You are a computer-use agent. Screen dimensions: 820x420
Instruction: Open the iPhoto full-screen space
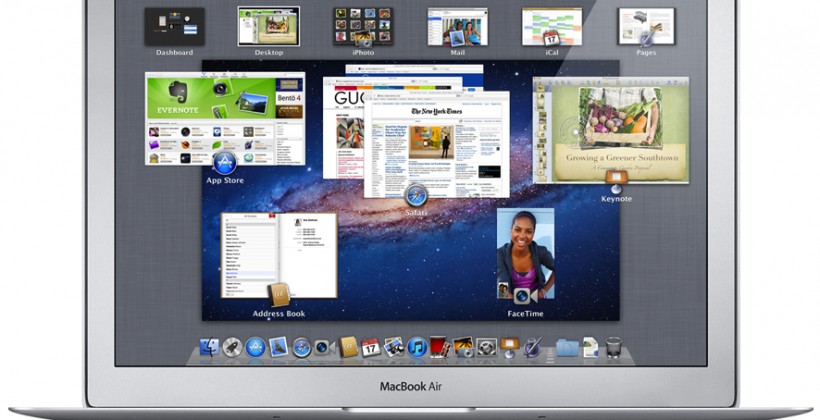pyautogui.click(x=363, y=26)
